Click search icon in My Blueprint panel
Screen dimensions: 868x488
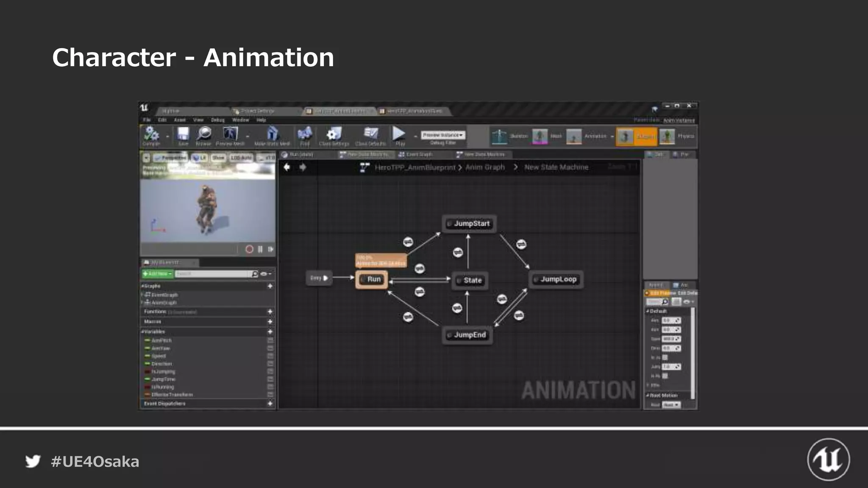point(254,274)
